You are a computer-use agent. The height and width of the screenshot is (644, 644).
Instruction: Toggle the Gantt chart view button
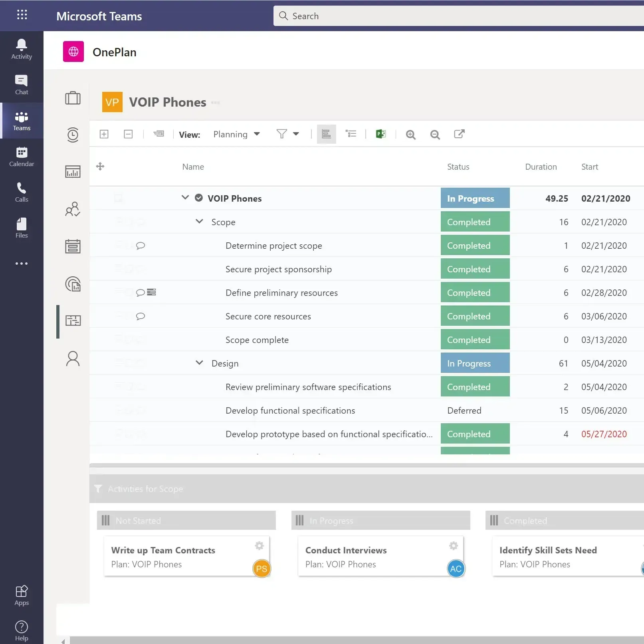coord(326,134)
